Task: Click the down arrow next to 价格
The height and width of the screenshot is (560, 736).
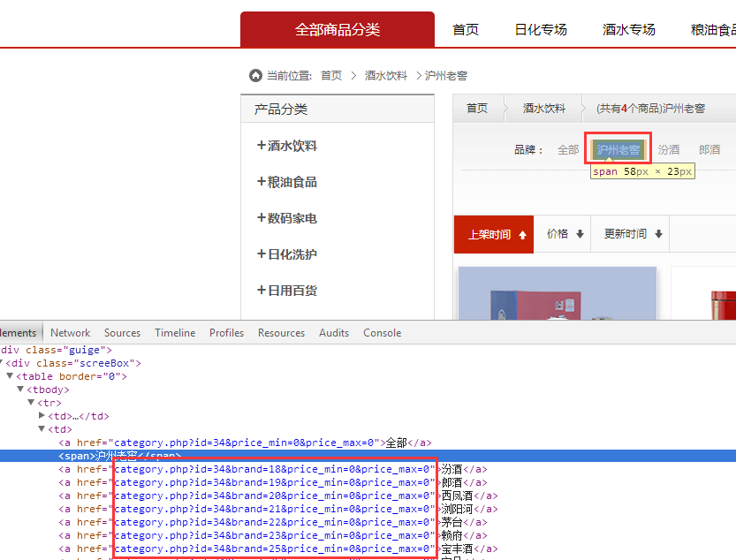Action: pos(580,235)
